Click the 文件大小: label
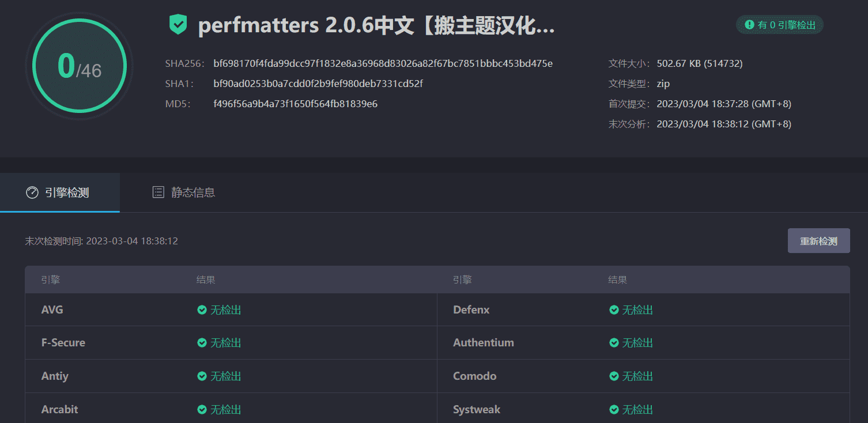 629,63
